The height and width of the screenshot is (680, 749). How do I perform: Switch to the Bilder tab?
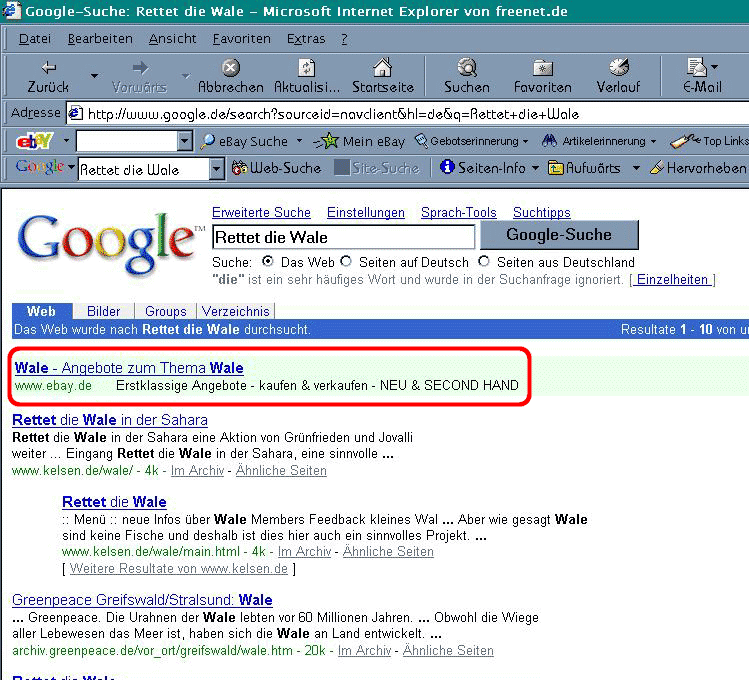point(103,311)
